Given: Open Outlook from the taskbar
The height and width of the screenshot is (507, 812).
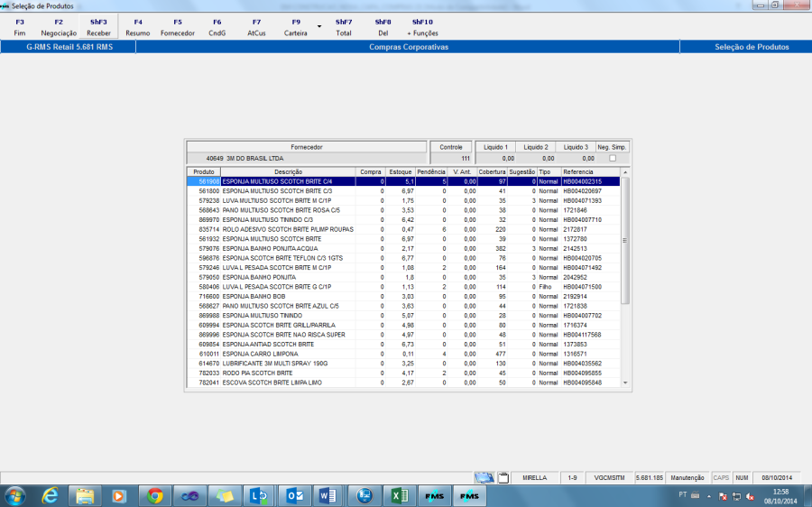Looking at the screenshot, I should pos(294,495).
